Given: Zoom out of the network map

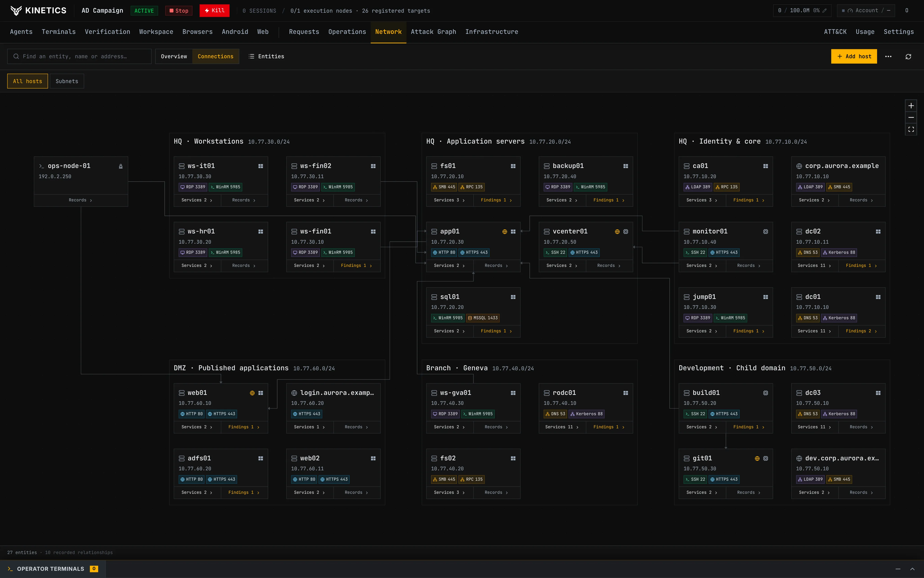Looking at the screenshot, I should [x=911, y=117].
